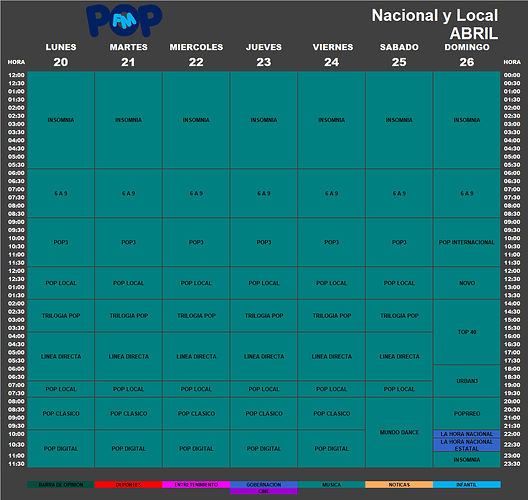Click POP3 cell on MIERCOLES 22
The width and height of the screenshot is (528, 500).
tap(196, 242)
